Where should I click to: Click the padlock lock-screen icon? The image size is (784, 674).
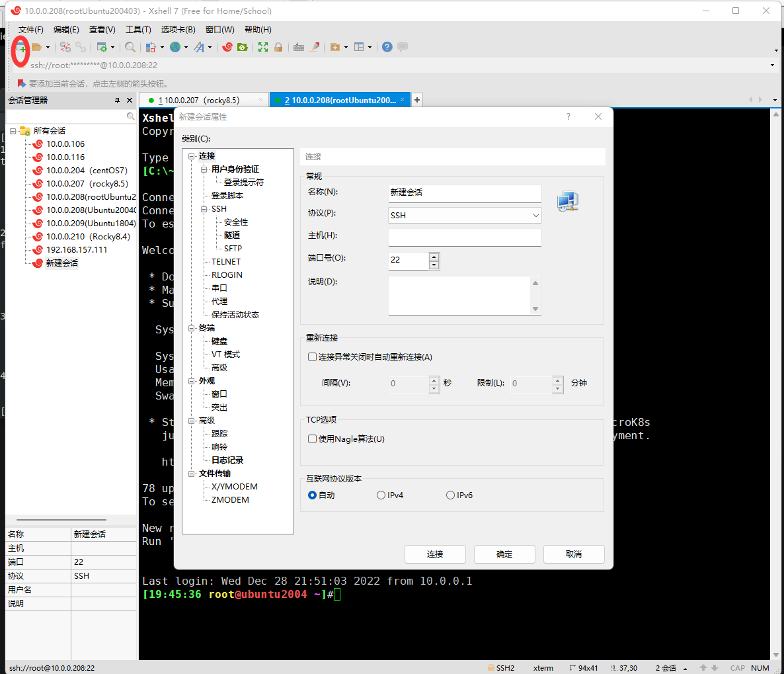[x=278, y=48]
